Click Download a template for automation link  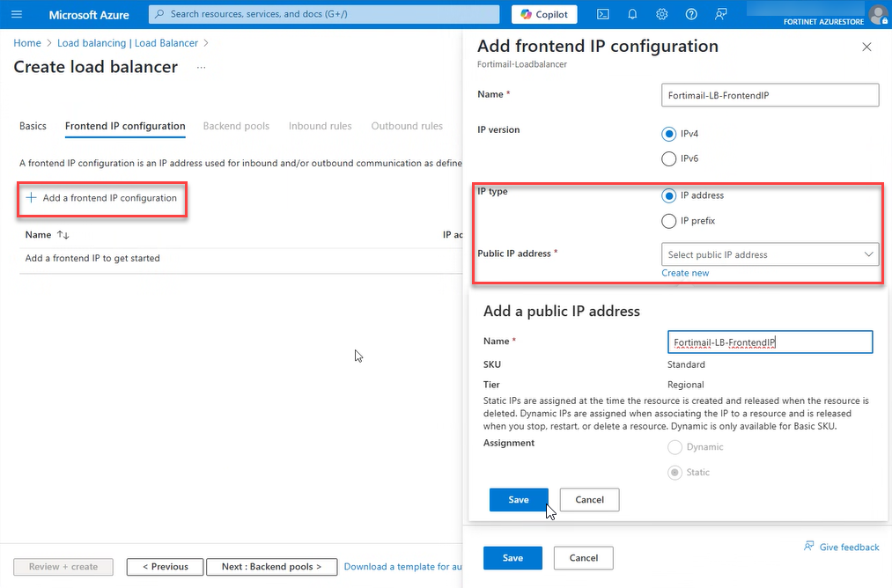click(402, 567)
